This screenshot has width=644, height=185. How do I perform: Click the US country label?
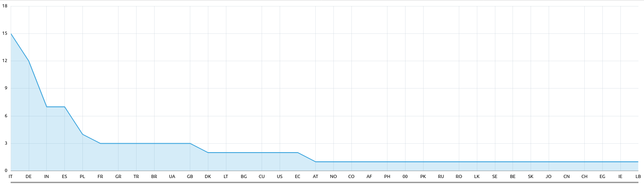[280, 177]
